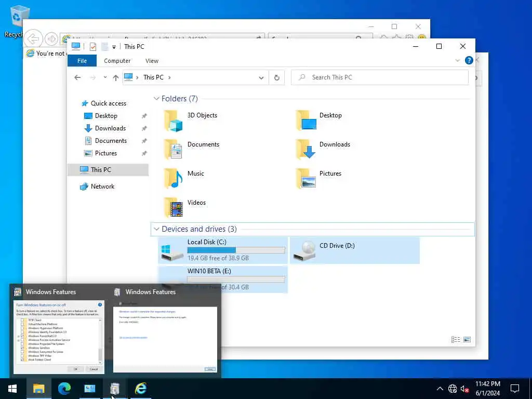Image resolution: width=532 pixels, height=399 pixels.
Task: Expand the ribbon with the chevron
Action: (x=457, y=60)
